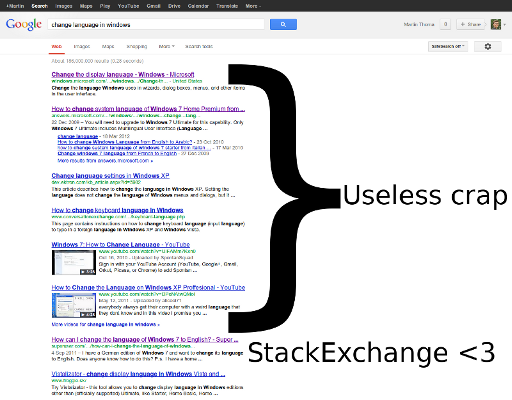Open How to change system language of Windows 7 Home Premium
The height and width of the screenshot is (400, 512).
(148, 109)
